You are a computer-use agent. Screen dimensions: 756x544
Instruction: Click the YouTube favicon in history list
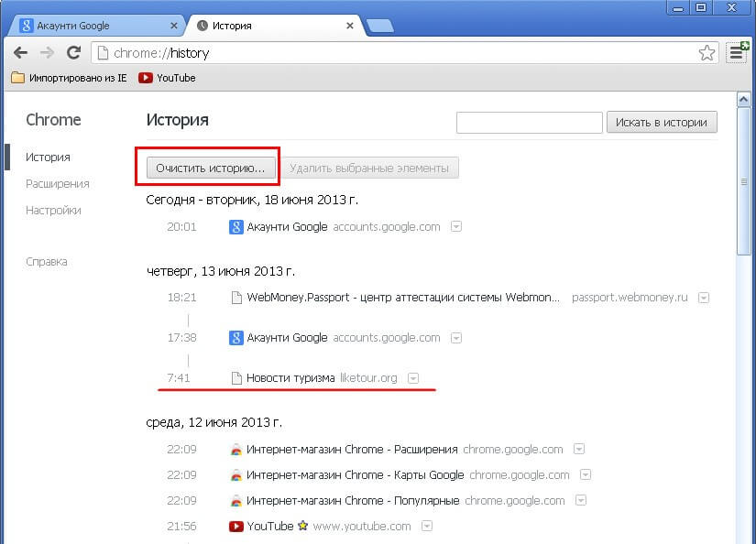[236, 527]
